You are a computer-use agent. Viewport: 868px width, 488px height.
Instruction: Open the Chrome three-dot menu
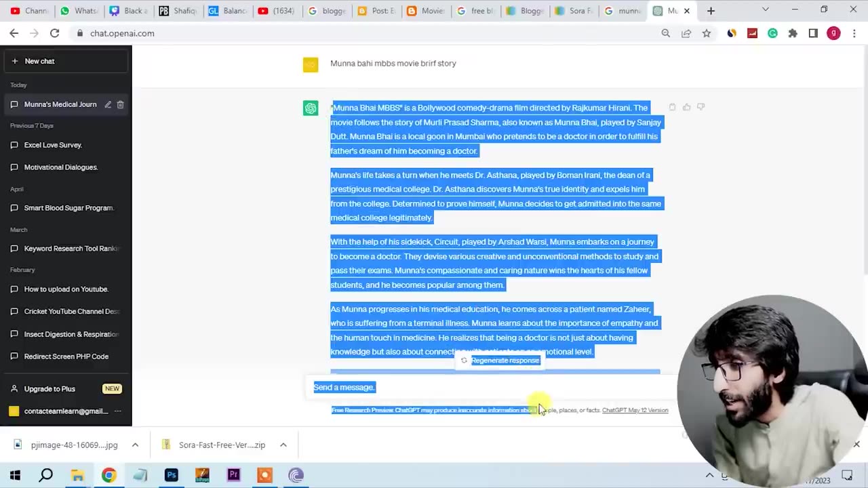(853, 33)
